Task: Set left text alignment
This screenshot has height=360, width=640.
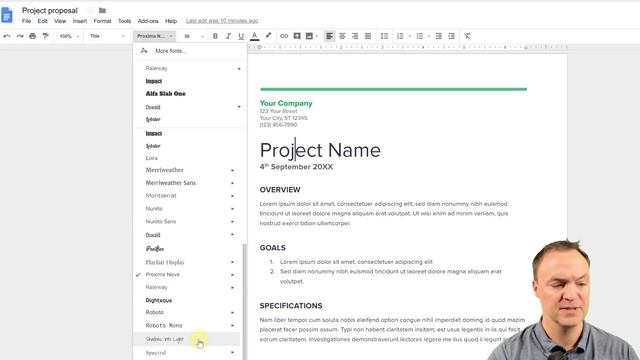Action: pyautogui.click(x=329, y=36)
